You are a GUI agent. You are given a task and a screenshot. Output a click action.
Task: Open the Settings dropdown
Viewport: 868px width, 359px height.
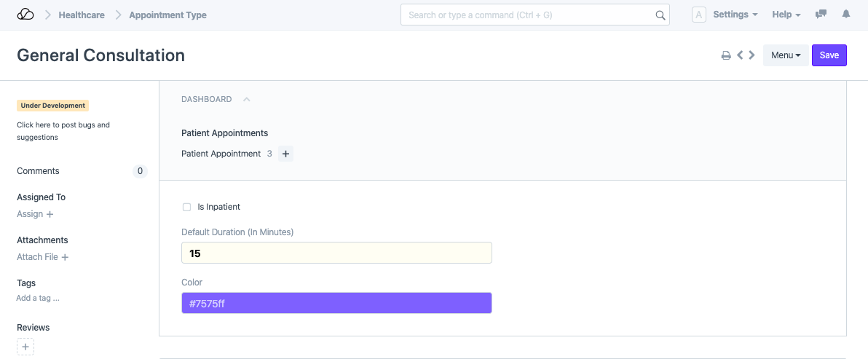coord(735,15)
